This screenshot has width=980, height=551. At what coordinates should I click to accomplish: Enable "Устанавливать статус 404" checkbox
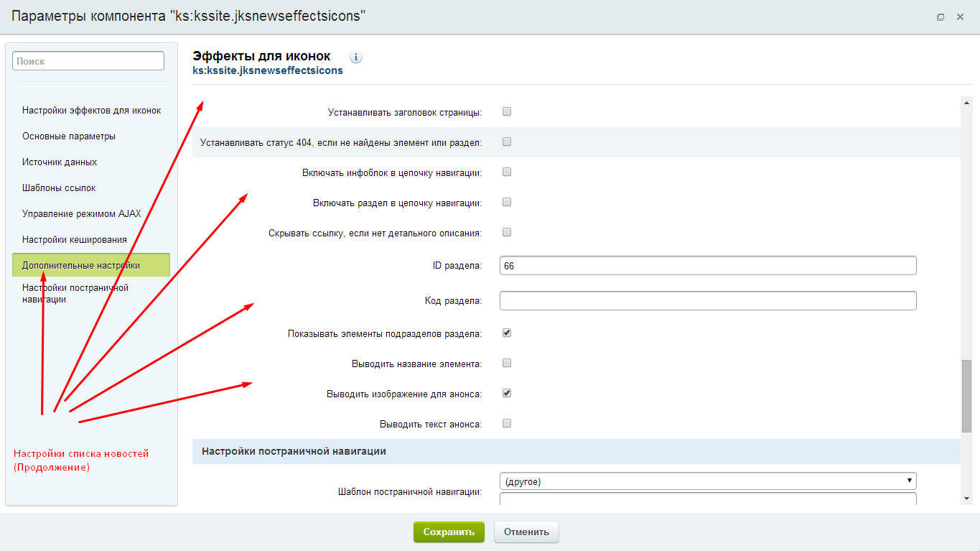coord(506,142)
